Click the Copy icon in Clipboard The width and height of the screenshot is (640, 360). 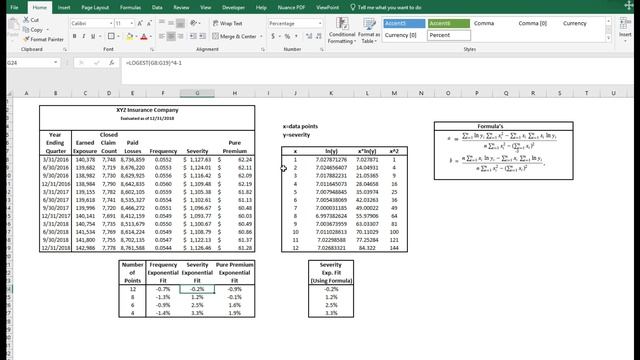pyautogui.click(x=26, y=30)
